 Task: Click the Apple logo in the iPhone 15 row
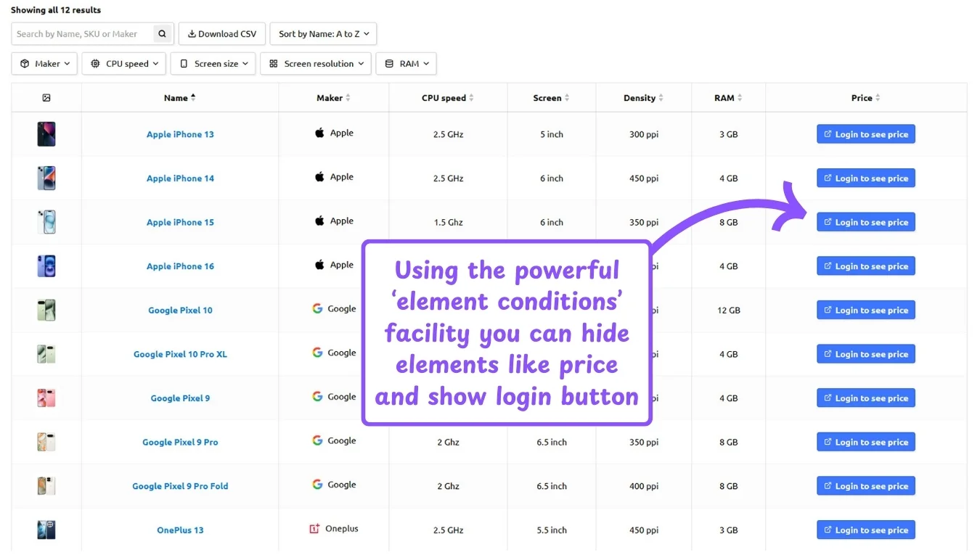(x=319, y=221)
